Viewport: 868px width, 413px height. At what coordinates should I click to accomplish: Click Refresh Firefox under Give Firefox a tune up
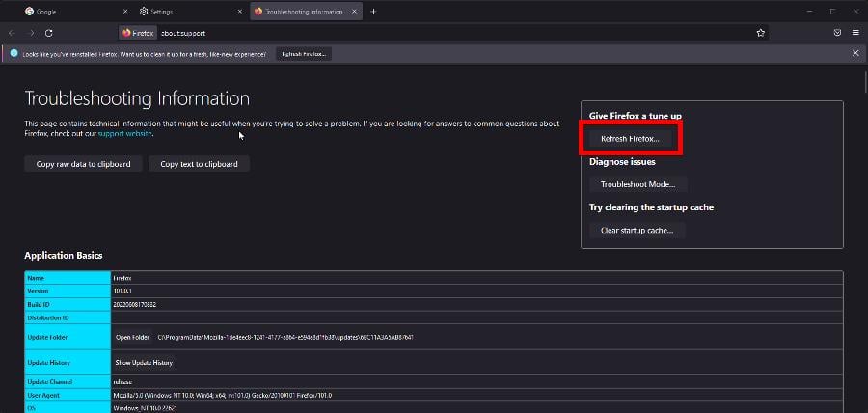[630, 139]
